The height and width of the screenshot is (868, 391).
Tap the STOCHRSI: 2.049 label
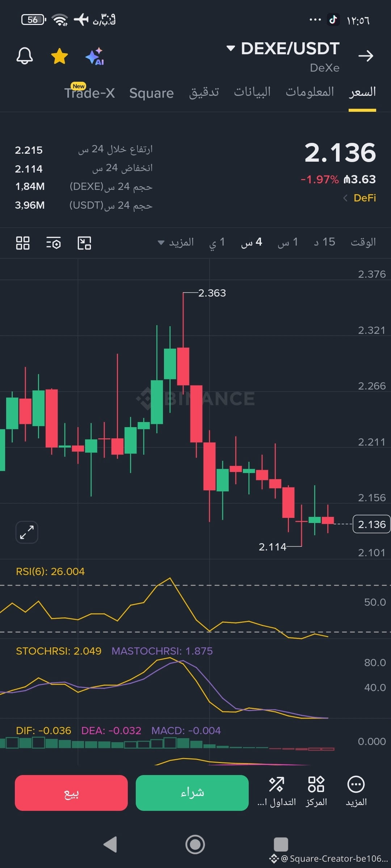point(59,651)
